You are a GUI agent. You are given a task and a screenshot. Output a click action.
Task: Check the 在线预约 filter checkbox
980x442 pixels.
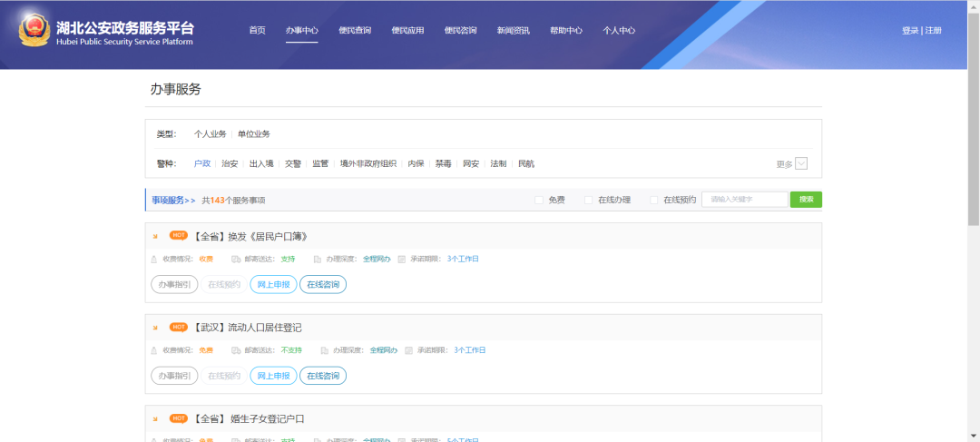click(x=653, y=200)
